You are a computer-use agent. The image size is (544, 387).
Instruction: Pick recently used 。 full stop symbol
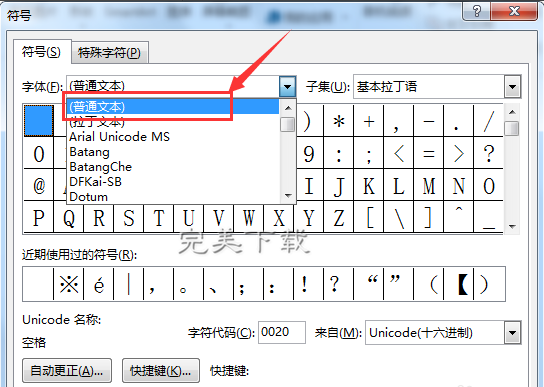tap(189, 284)
